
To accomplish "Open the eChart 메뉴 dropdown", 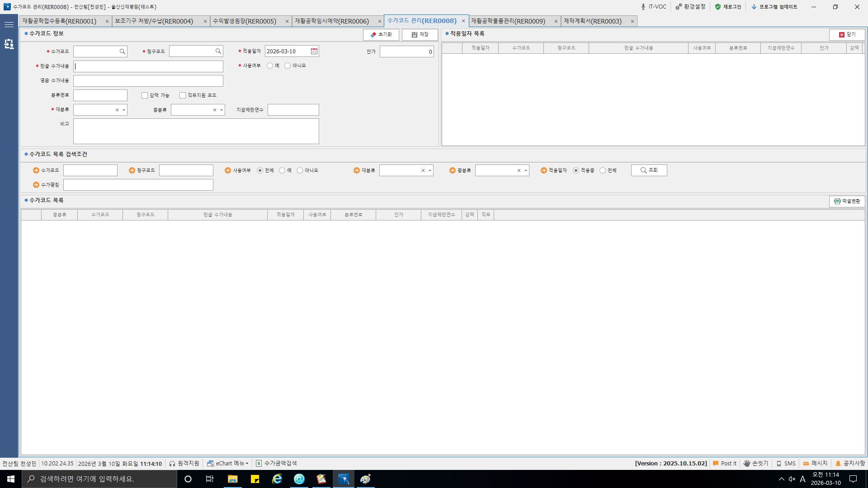I will tap(228, 464).
